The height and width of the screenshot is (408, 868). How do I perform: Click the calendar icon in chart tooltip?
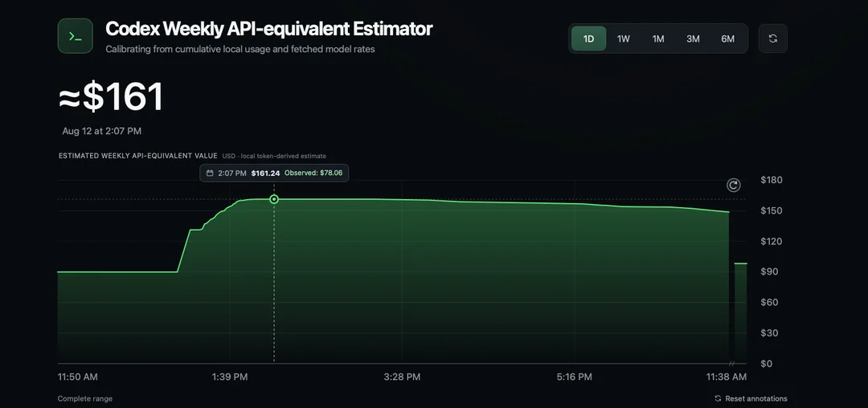(210, 173)
